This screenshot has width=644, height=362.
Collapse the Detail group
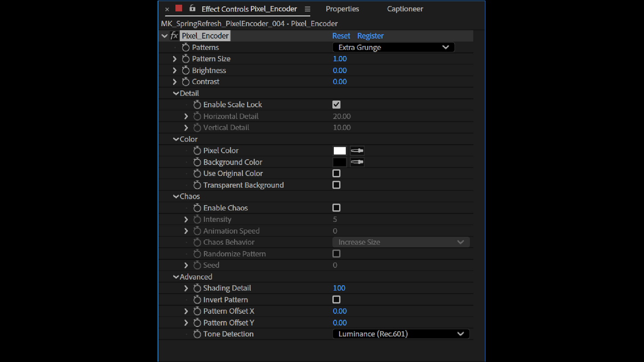coord(176,93)
